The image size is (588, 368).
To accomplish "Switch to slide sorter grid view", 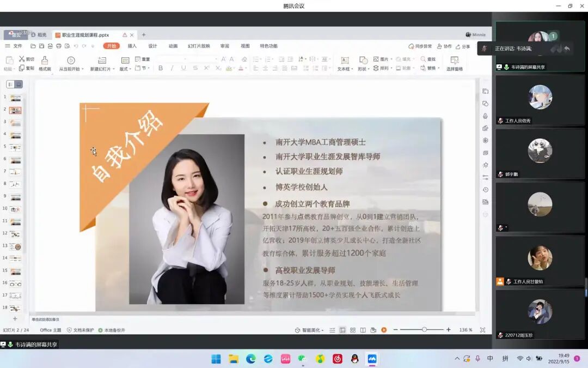I will click(x=353, y=330).
